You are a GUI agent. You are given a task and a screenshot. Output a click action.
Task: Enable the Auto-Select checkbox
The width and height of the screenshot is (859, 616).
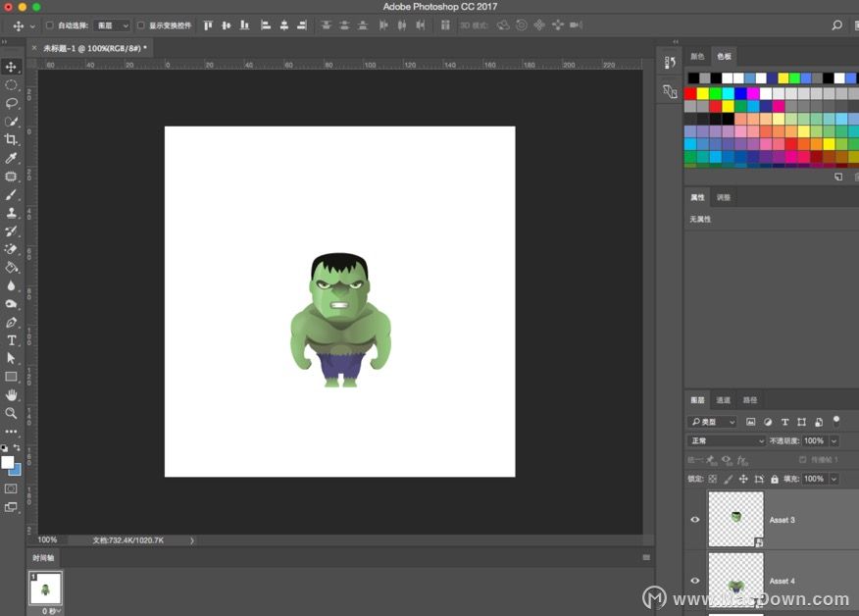coord(49,26)
